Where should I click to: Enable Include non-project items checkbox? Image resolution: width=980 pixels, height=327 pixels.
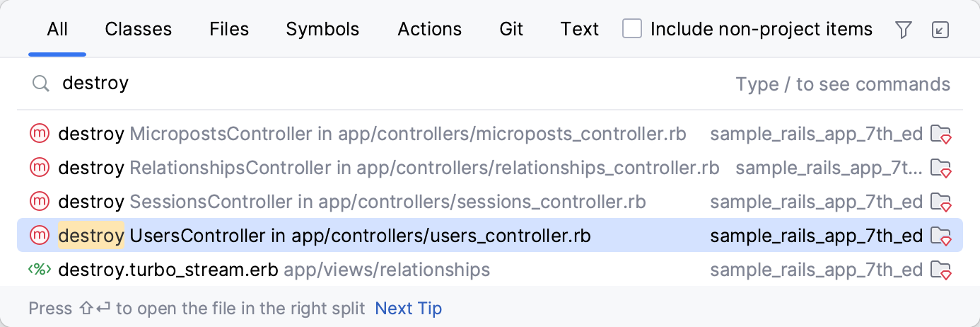632,29
